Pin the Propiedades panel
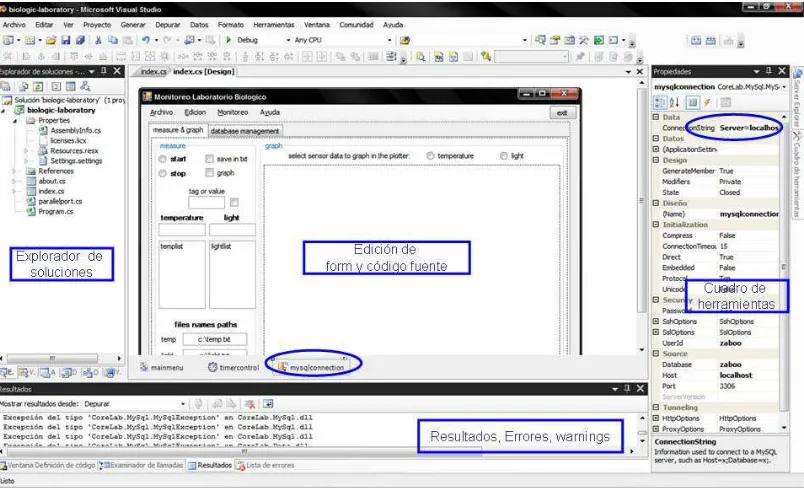The width and height of the screenshot is (804, 488). 768,71
